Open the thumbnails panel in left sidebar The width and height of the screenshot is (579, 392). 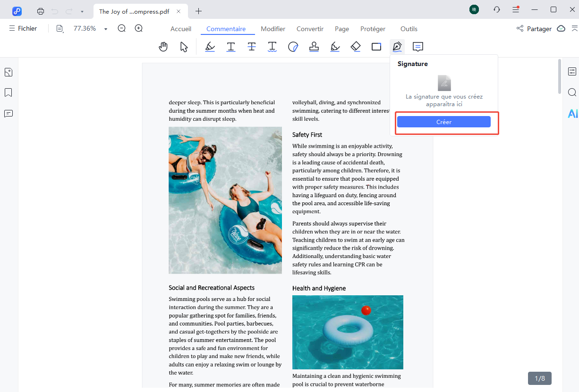(9, 72)
